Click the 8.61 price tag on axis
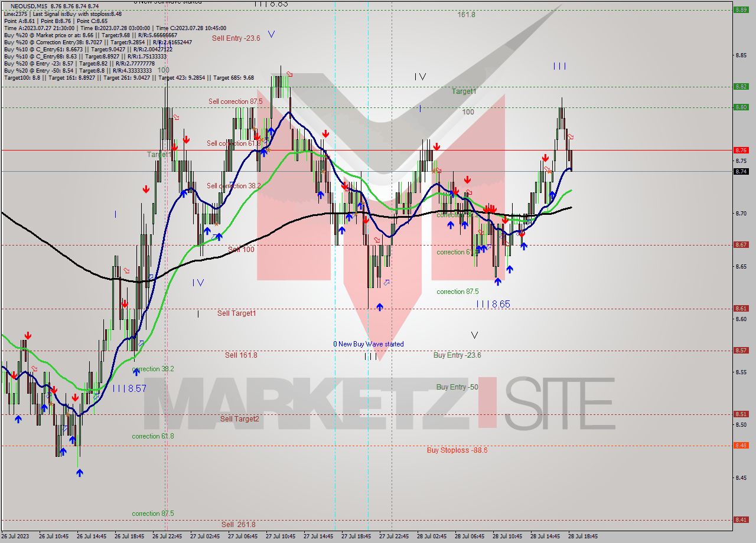The width and height of the screenshot is (756, 543). [741, 309]
